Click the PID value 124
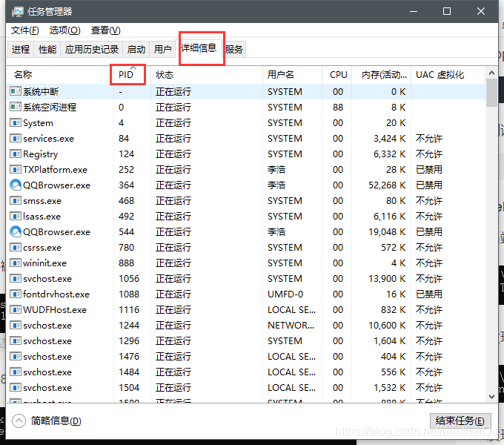Viewport: 504px width, 445px height. pyautogui.click(x=126, y=154)
